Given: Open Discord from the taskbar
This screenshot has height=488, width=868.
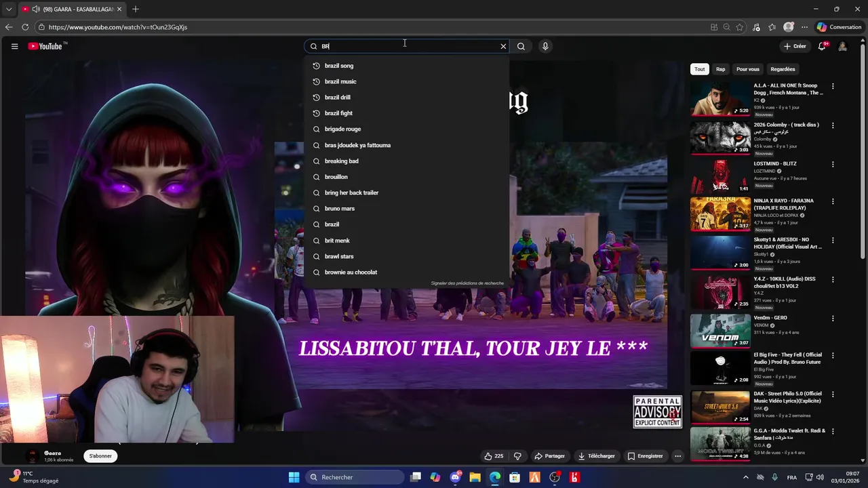Looking at the screenshot, I should (x=456, y=477).
